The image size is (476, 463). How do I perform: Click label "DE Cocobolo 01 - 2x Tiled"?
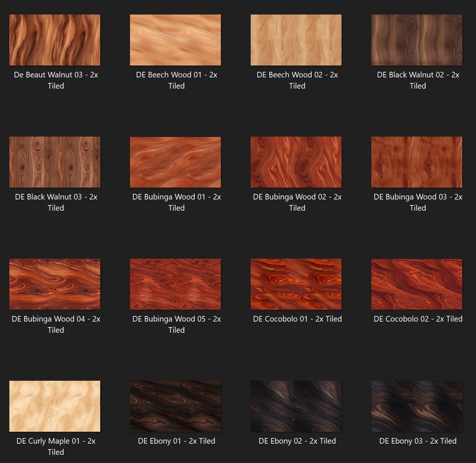click(x=297, y=319)
